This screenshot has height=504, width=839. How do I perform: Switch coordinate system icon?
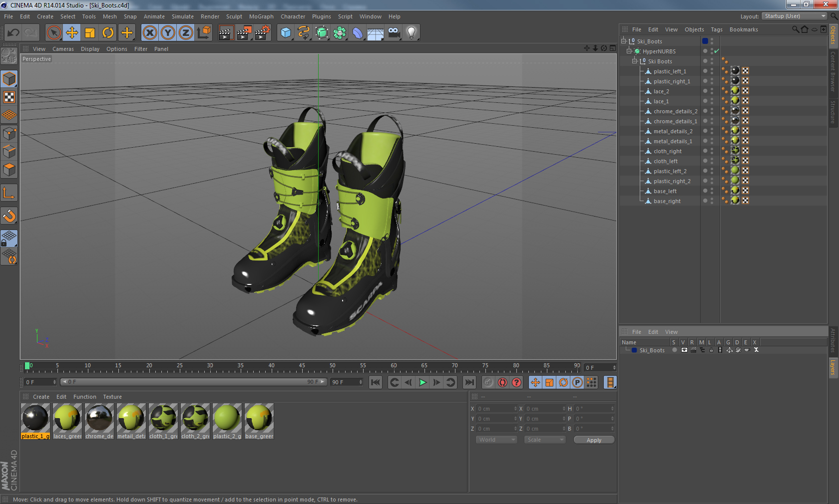coord(204,33)
